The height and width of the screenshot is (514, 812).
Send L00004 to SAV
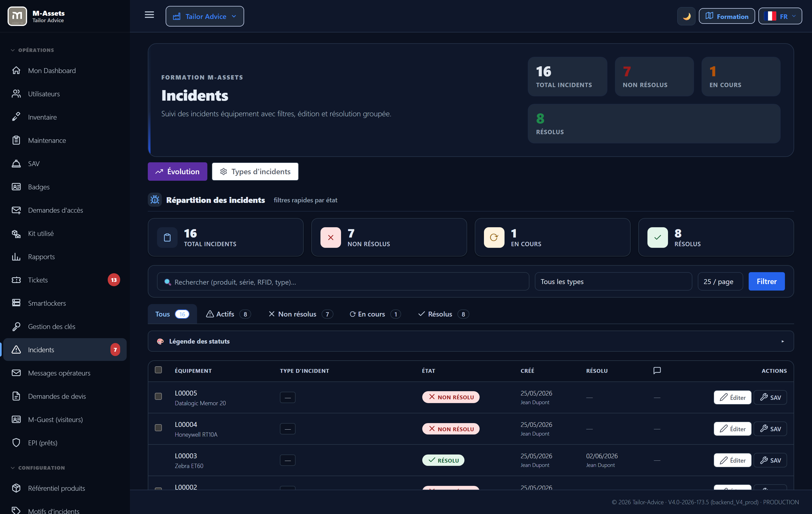coord(770,429)
